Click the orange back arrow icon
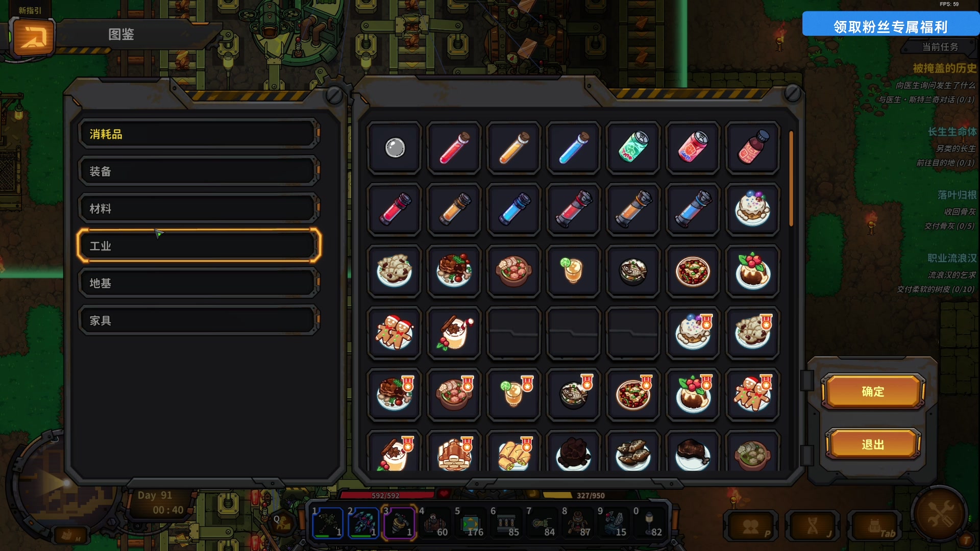Screen dimensions: 980x551 [x=34, y=37]
